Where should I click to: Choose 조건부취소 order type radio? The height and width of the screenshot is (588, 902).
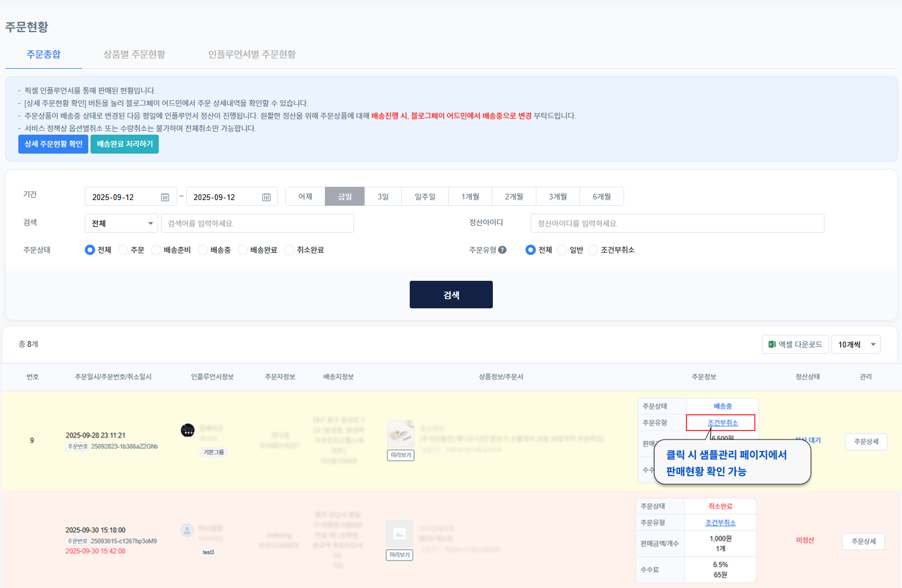(593, 250)
